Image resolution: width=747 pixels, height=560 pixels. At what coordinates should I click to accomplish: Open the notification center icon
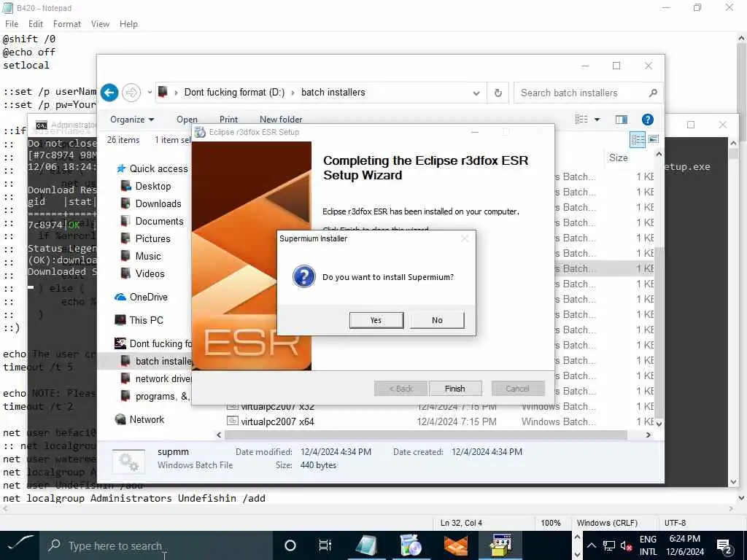724,545
